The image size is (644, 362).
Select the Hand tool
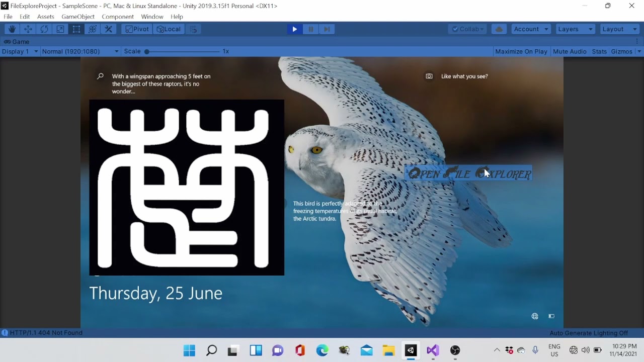pos(12,29)
